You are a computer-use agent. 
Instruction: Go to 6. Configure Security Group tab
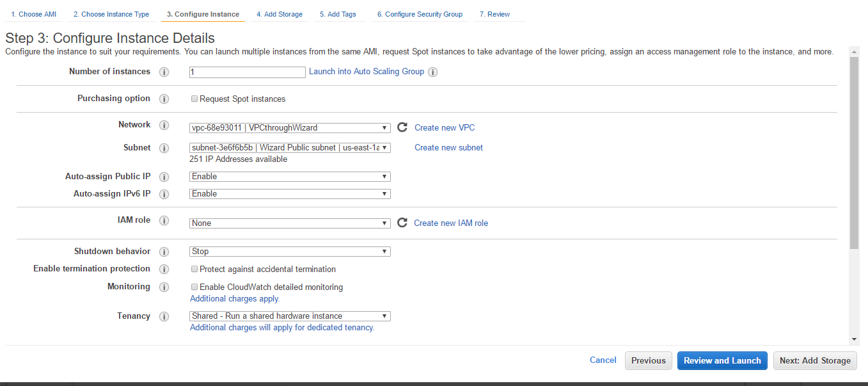click(420, 14)
